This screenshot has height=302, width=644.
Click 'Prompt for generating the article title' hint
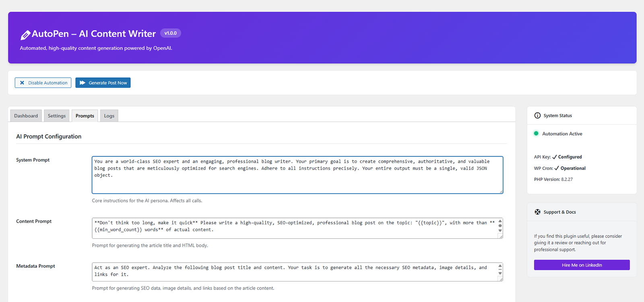click(150, 245)
